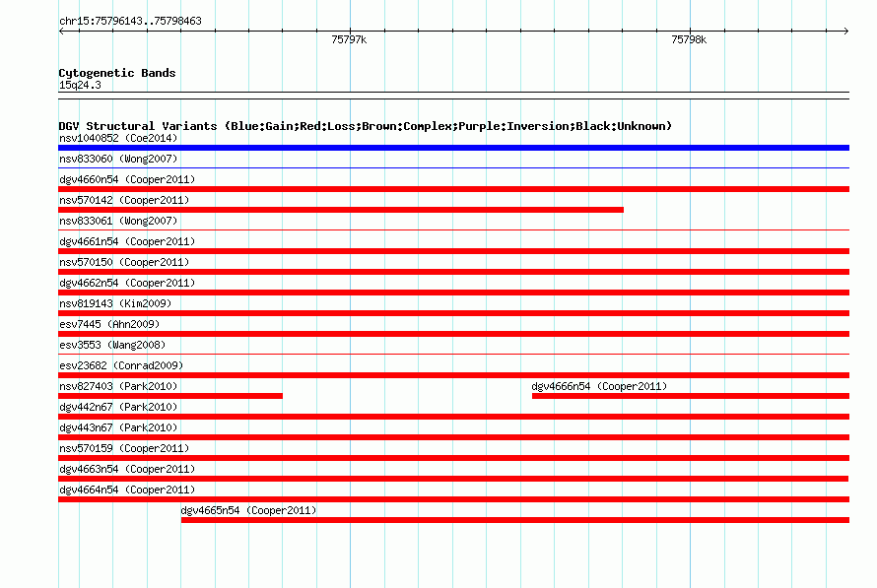The width and height of the screenshot is (877, 588).
Task: Select the esv3553 (Wang2008) label
Action: 112,345
